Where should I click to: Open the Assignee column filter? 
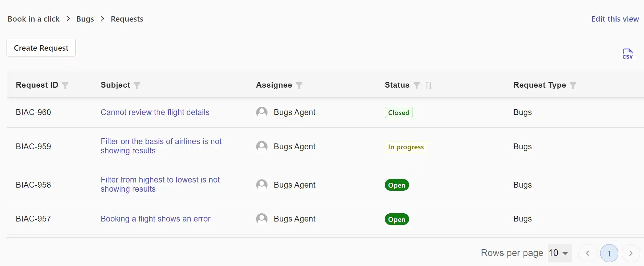point(299,85)
